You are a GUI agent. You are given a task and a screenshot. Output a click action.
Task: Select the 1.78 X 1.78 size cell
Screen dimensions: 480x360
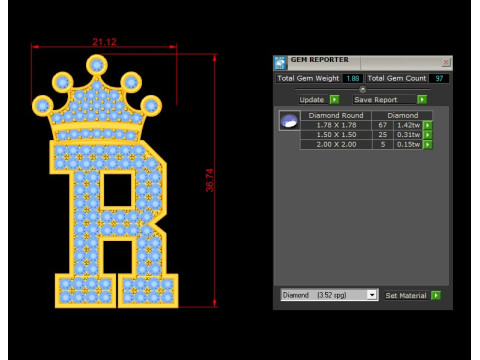(336, 125)
